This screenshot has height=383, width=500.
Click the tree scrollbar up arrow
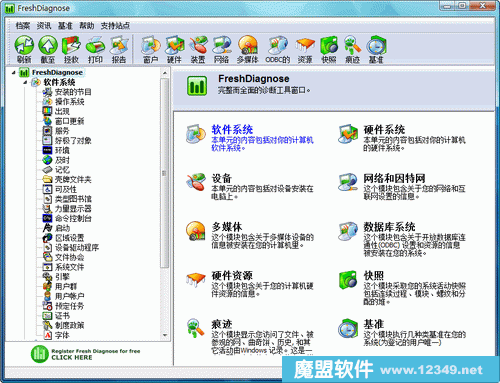(165, 73)
